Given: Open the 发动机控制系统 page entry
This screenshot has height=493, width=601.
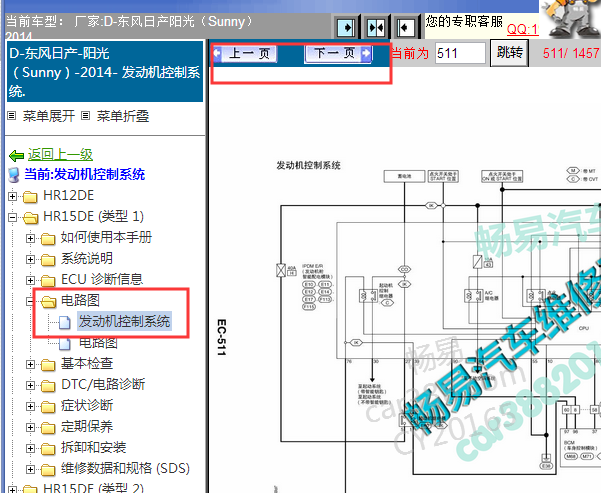Looking at the screenshot, I should tap(124, 321).
